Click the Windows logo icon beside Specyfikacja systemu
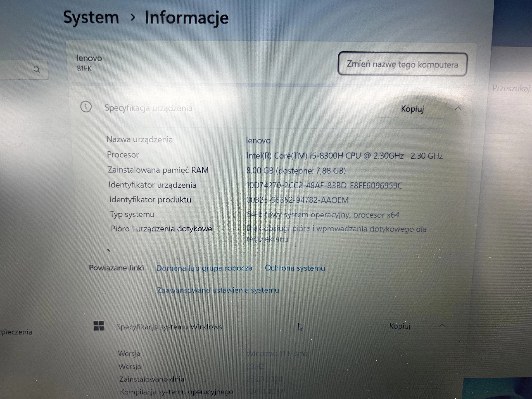 99,326
